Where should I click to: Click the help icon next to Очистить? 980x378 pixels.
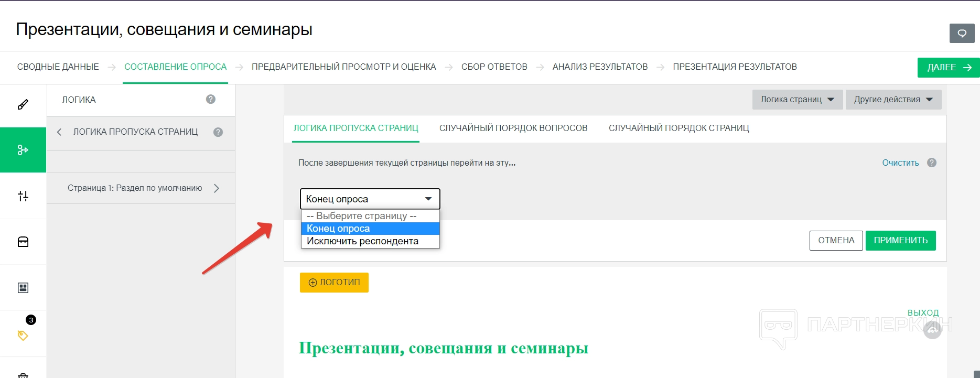(932, 163)
